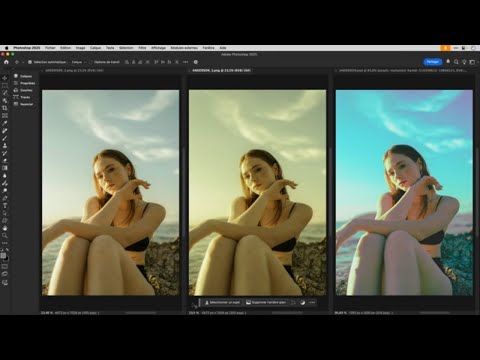The width and height of the screenshot is (480, 360).
Task: Activate the Hand tool
Action: (x=5, y=228)
